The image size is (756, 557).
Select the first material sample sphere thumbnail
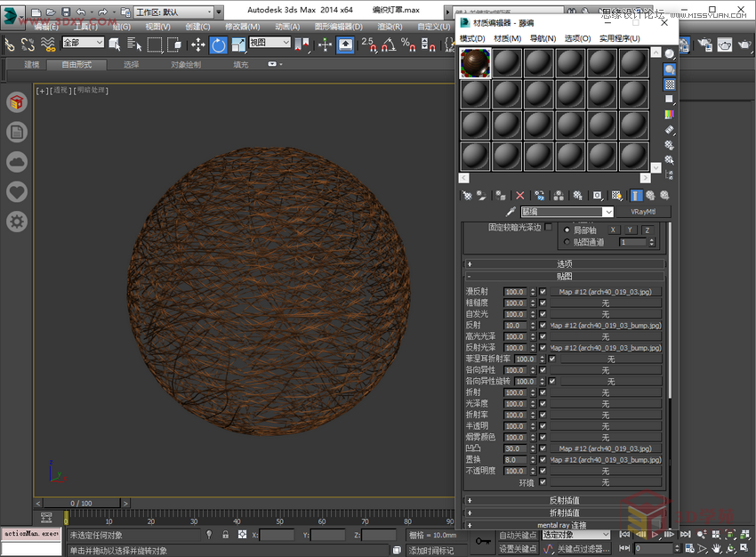[474, 62]
